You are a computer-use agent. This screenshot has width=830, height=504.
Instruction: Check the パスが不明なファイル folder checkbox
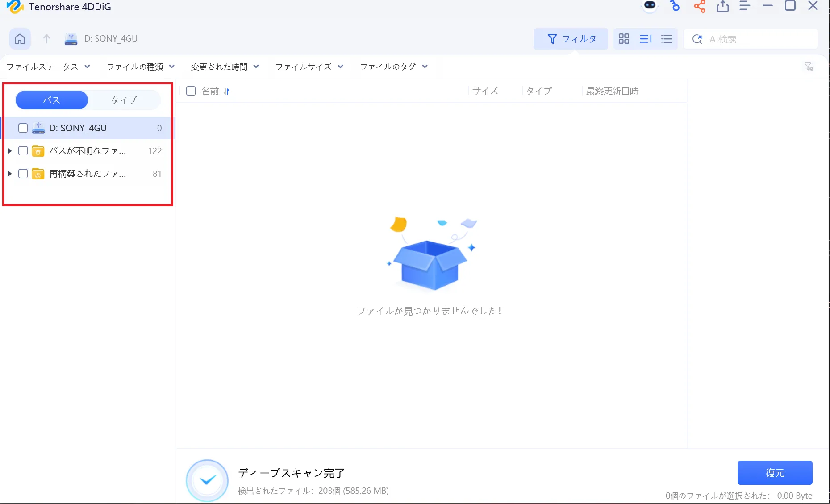23,151
